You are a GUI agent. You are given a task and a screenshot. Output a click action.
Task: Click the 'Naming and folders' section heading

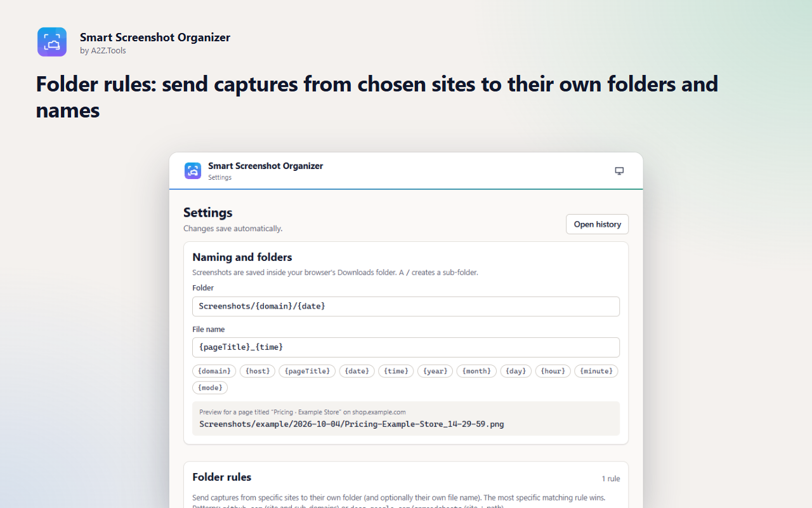[x=242, y=257]
